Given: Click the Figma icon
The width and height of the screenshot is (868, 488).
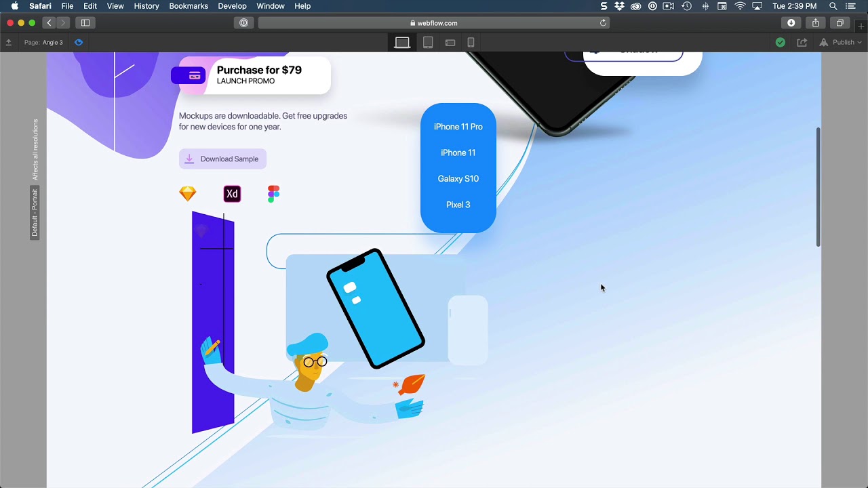Looking at the screenshot, I should click(x=273, y=194).
